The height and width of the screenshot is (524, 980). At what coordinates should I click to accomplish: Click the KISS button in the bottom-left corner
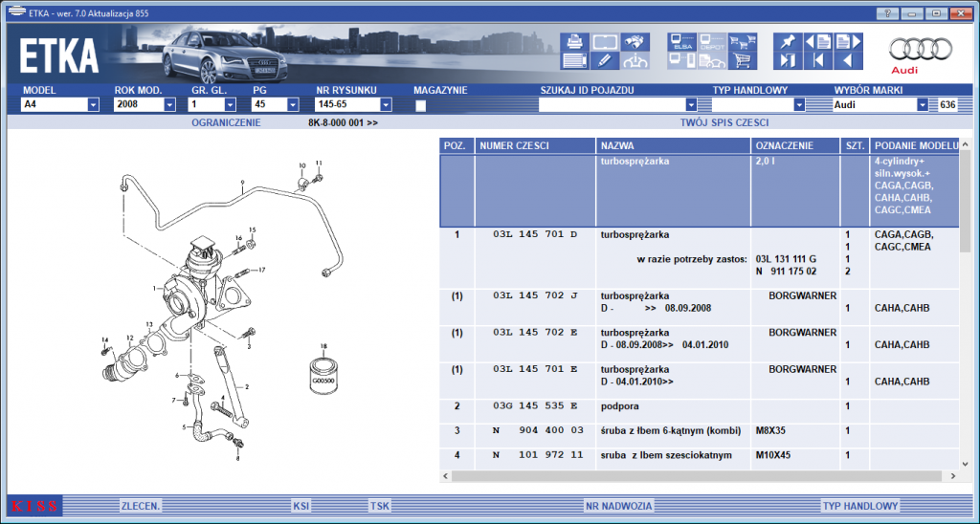pos(35,506)
